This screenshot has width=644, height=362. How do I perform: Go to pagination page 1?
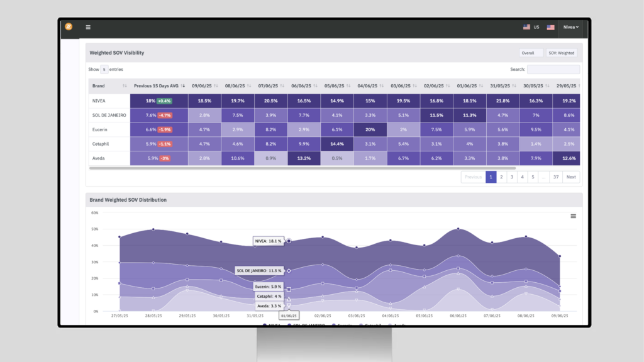tap(491, 177)
